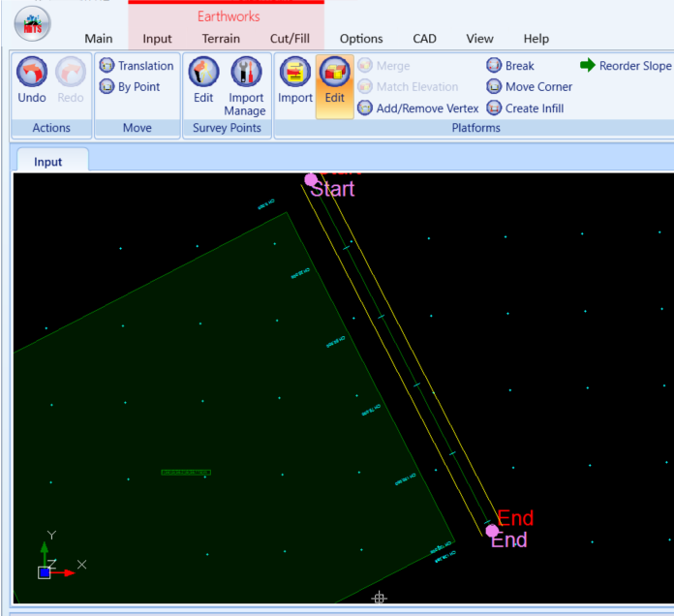Toggle the Platforms Edit tool
This screenshot has height=616, width=674.
pyautogui.click(x=334, y=86)
